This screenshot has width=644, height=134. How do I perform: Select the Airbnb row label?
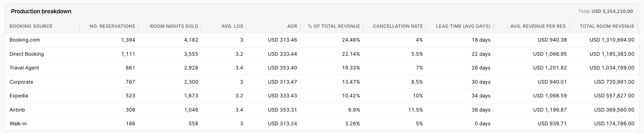pos(17,110)
